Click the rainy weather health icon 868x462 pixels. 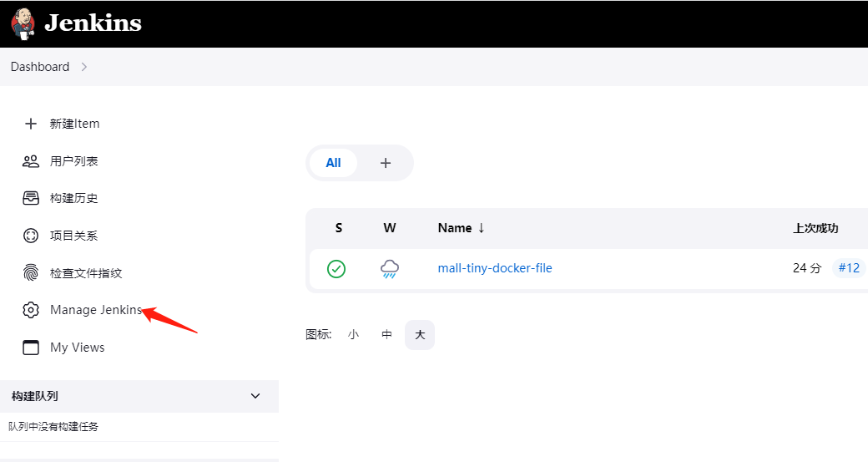pos(390,269)
